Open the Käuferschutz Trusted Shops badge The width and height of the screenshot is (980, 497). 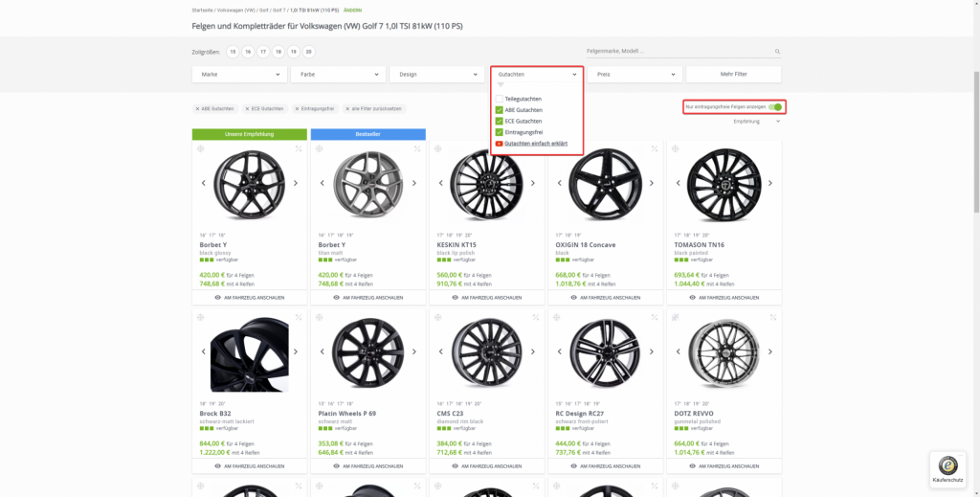947,469
